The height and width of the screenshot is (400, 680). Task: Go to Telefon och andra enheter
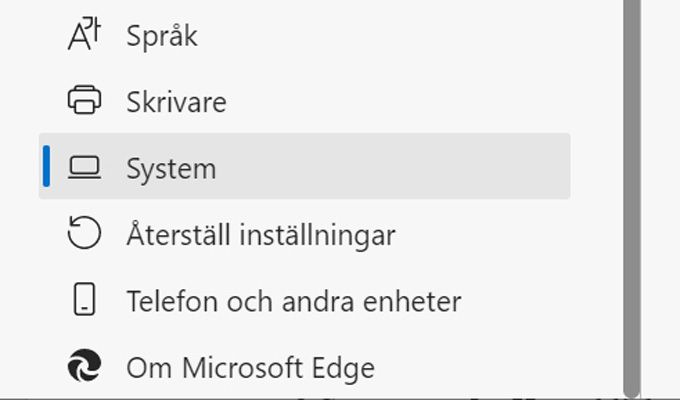(304, 300)
